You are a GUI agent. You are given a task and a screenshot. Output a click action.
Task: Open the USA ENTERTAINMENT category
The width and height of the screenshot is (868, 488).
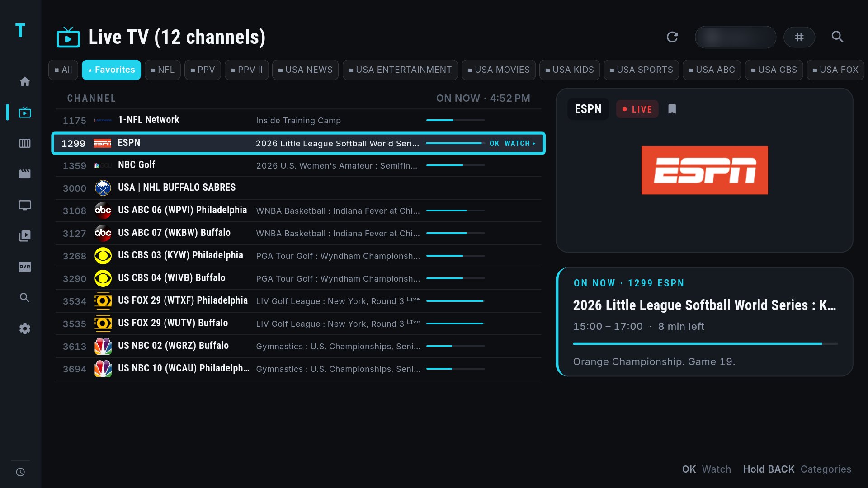coord(400,70)
